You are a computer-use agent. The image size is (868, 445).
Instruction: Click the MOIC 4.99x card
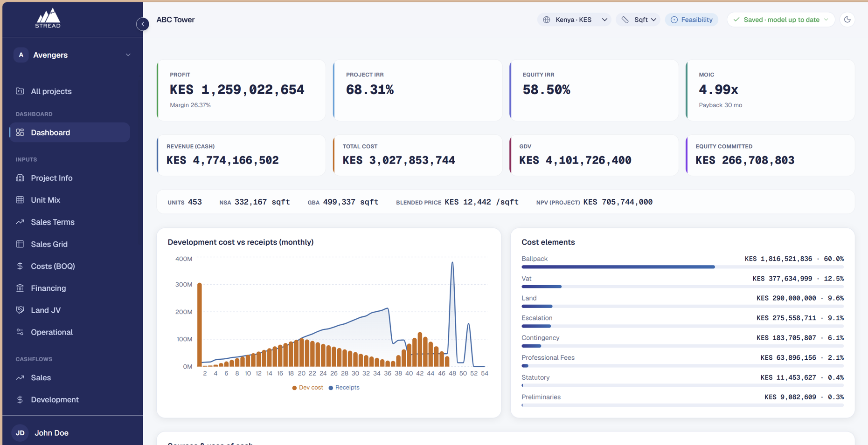click(x=771, y=90)
